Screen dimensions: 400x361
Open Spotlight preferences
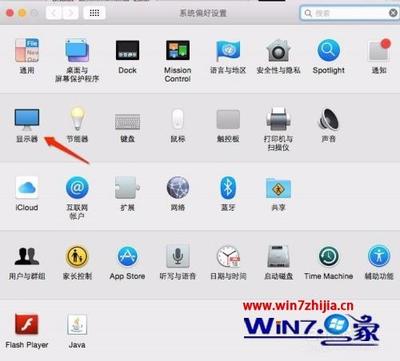coord(329,51)
